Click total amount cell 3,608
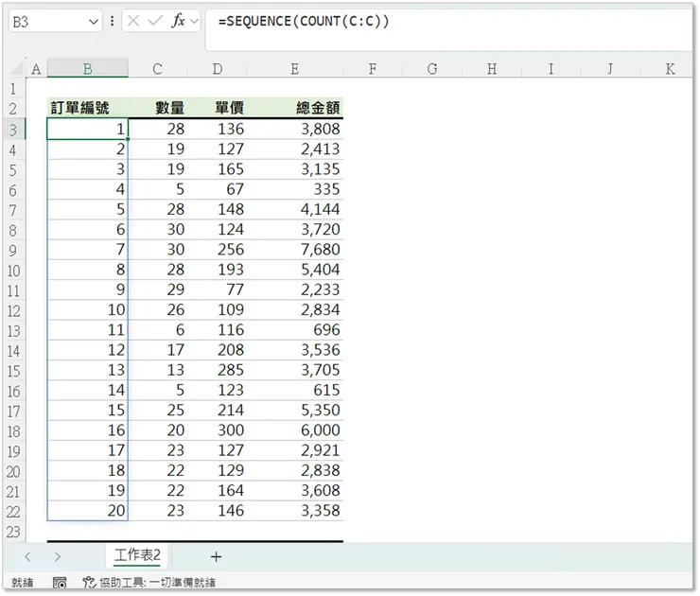Viewport: 700px width, 596px height. pyautogui.click(x=295, y=491)
